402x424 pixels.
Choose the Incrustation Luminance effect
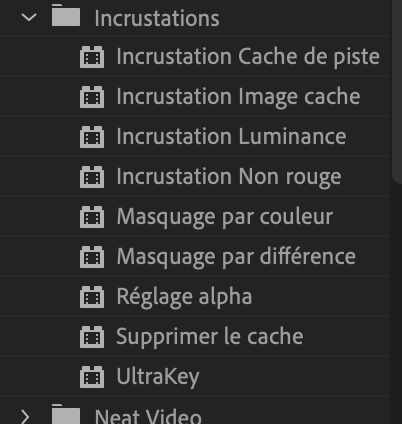pos(231,137)
